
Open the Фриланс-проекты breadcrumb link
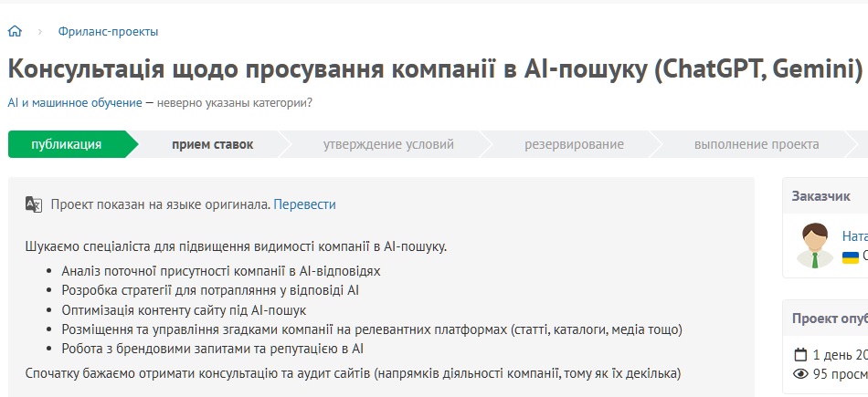pyautogui.click(x=108, y=32)
